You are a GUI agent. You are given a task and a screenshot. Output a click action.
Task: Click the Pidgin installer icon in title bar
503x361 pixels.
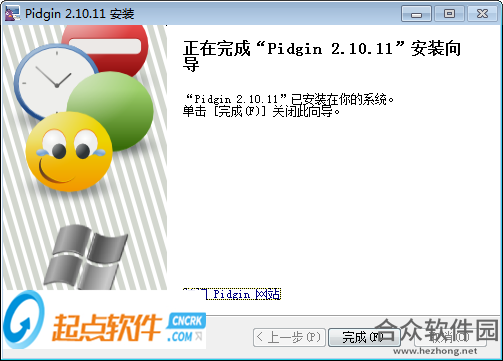[x=12, y=13]
